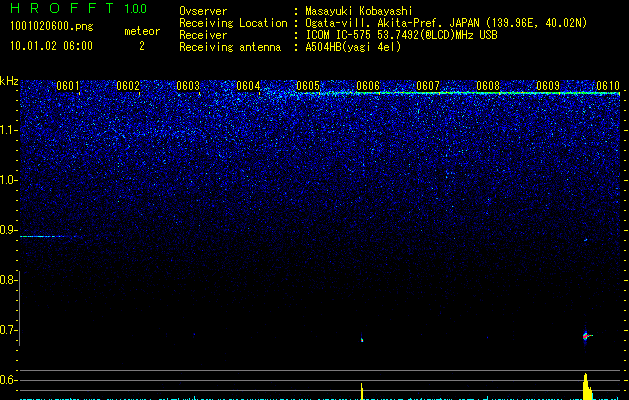Click the 0603 time marker
Viewport: 629px width, 400px height.
coord(188,86)
